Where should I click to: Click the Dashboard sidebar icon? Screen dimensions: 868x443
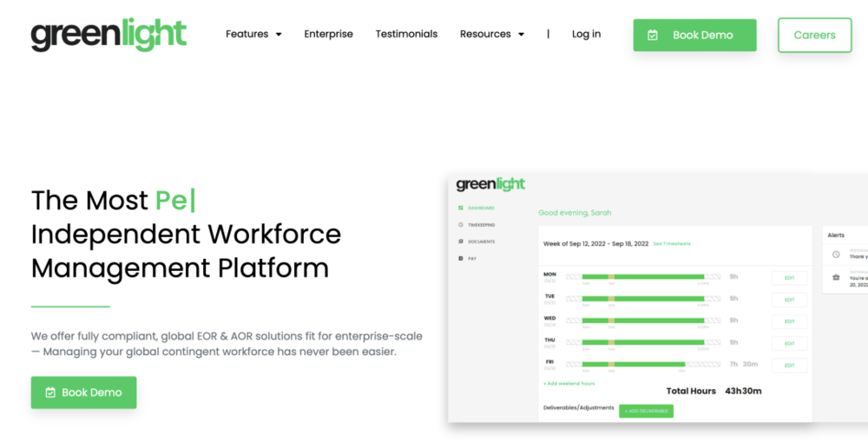pyautogui.click(x=461, y=208)
